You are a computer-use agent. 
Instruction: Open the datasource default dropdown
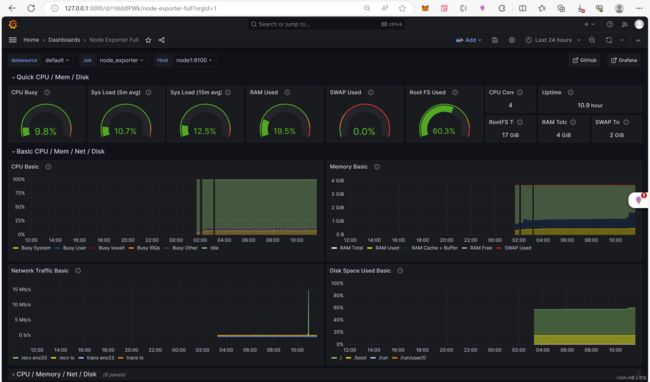click(57, 60)
